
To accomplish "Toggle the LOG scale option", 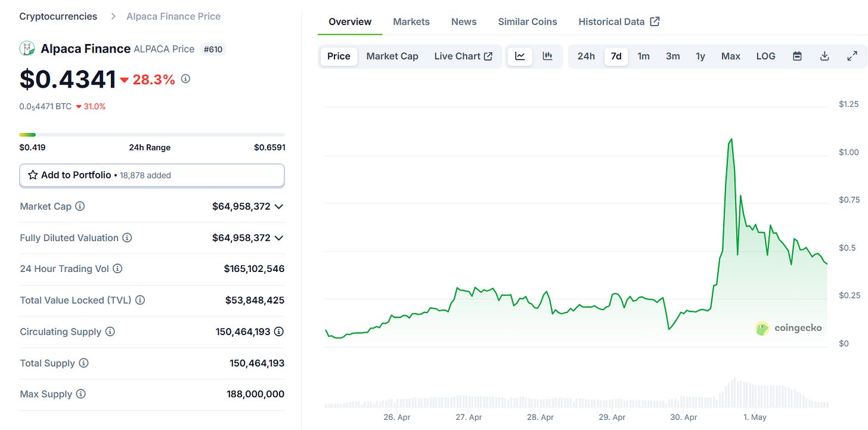I will [x=766, y=56].
